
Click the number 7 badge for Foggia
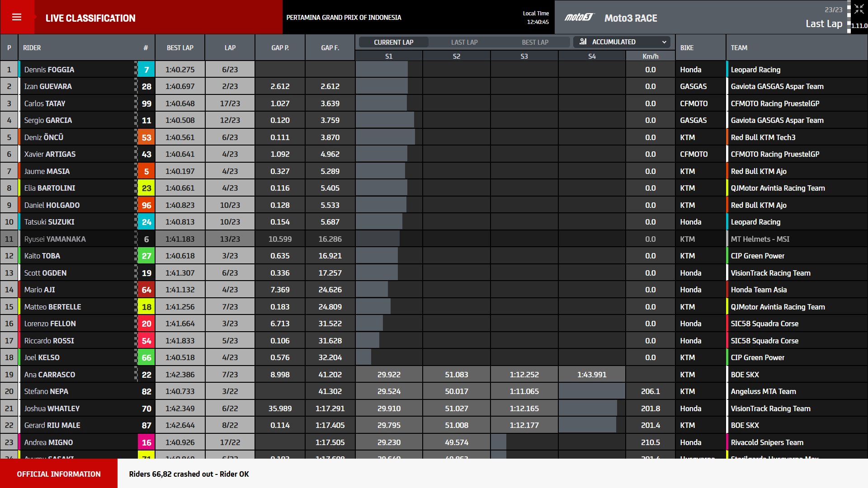tap(146, 70)
